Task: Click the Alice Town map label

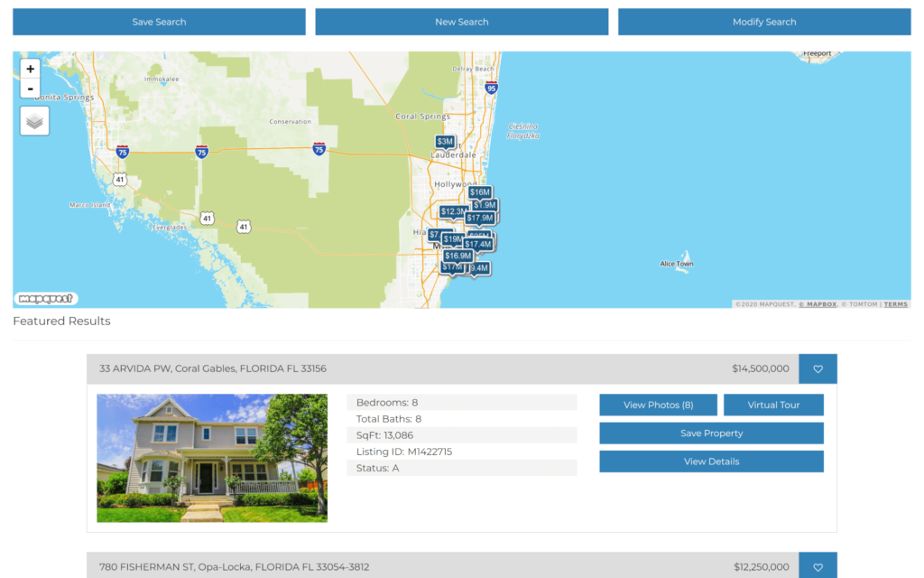Action: tap(677, 264)
